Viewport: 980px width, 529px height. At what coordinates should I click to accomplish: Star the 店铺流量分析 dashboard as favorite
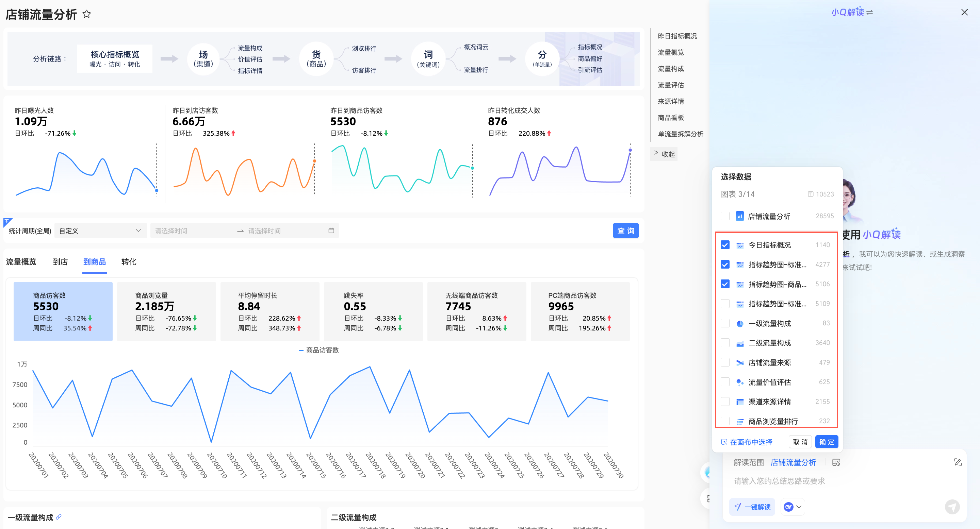tap(87, 14)
